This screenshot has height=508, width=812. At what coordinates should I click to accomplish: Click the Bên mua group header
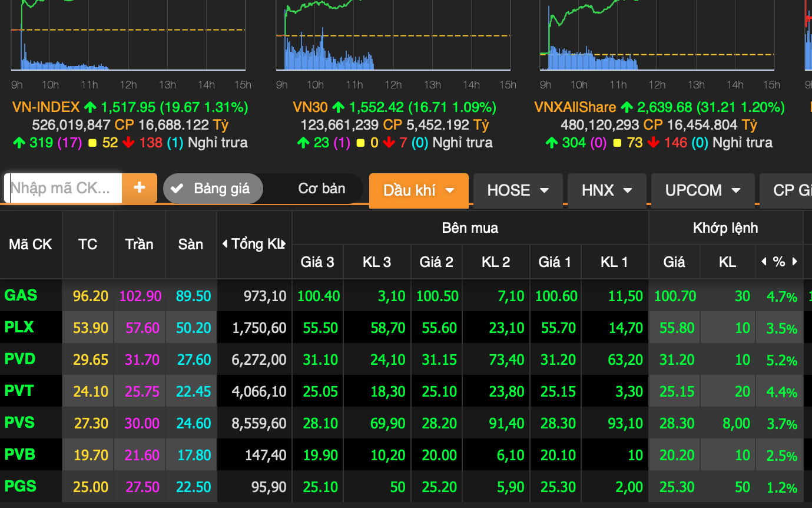[x=470, y=227]
